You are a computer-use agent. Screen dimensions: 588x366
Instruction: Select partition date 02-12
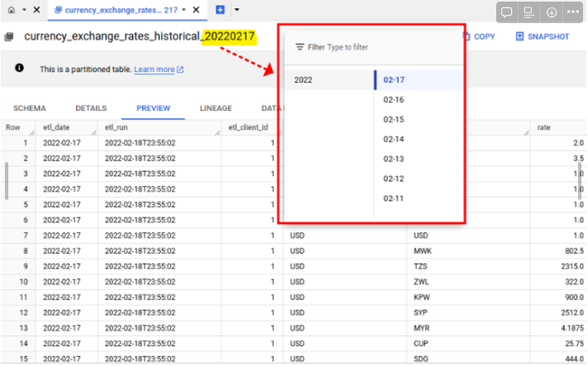(x=418, y=178)
